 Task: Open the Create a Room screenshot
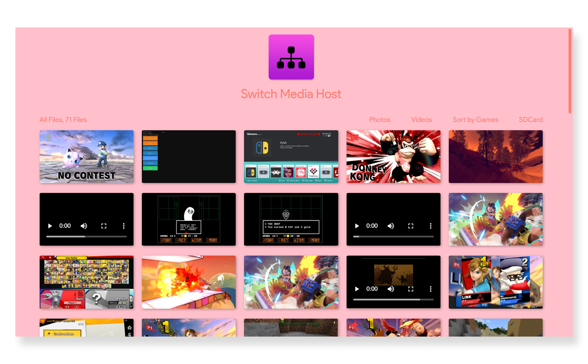point(87,327)
